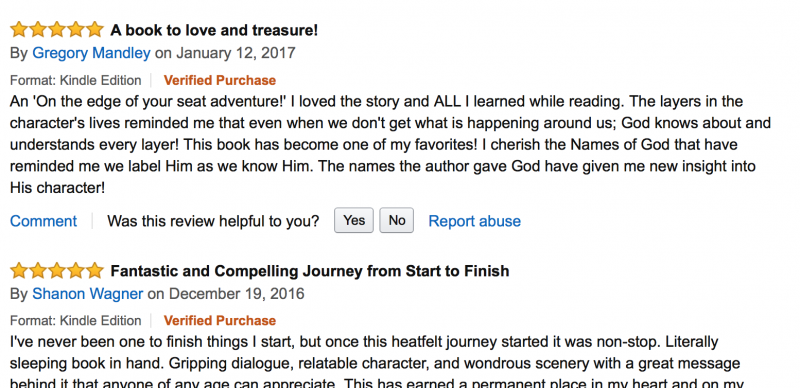Viewport: 800px width, 388px height.
Task: Click 'Format: Kindle Edition' on second review
Action: (x=76, y=321)
